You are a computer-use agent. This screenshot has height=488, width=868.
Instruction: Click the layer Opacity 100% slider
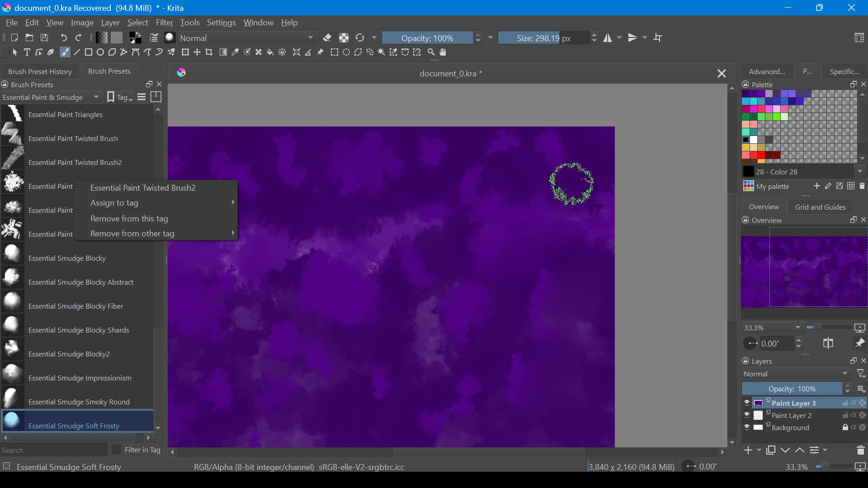(x=792, y=389)
